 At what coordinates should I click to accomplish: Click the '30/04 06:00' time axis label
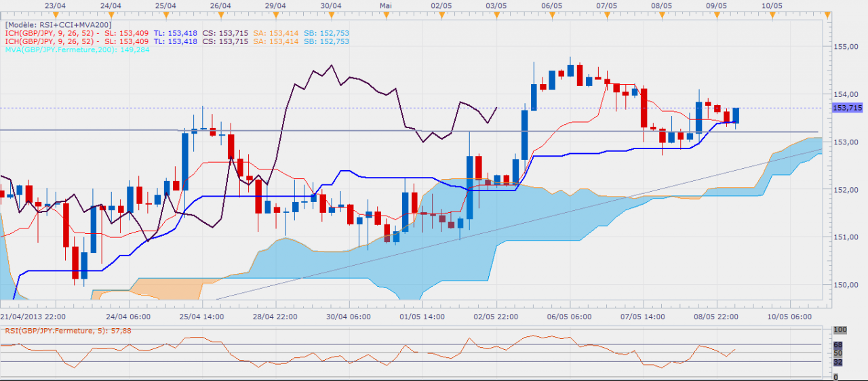349,316
